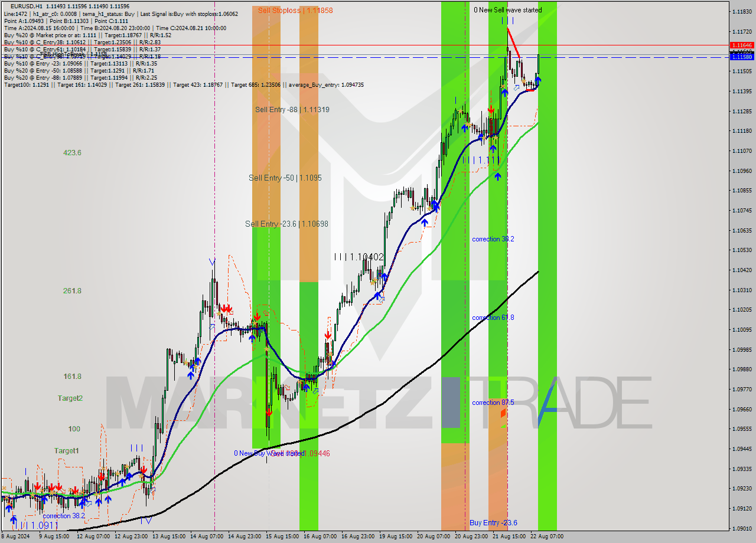756x543 pixels.
Task: Click the blue 1.11580 price tag
Action: click(x=742, y=57)
